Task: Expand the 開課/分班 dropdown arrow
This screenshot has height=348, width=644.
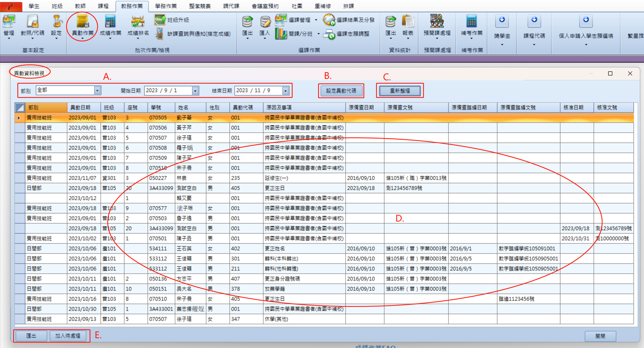Action: pos(318,34)
